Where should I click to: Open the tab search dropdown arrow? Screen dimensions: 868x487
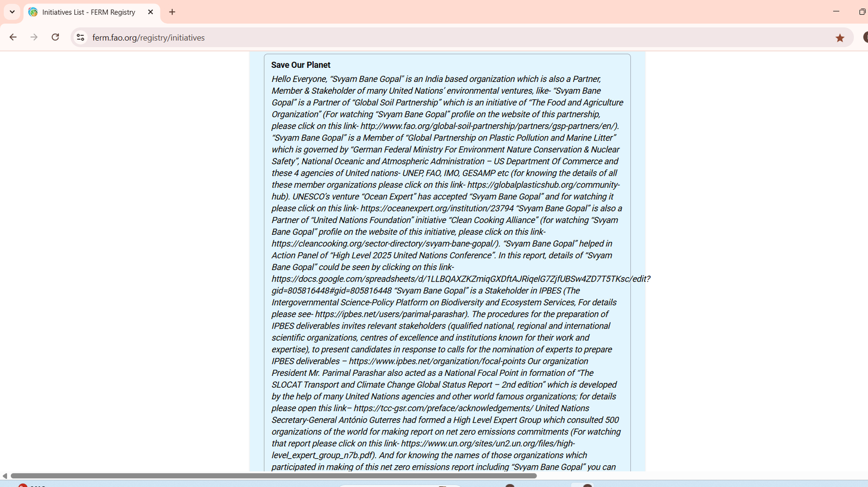point(12,12)
